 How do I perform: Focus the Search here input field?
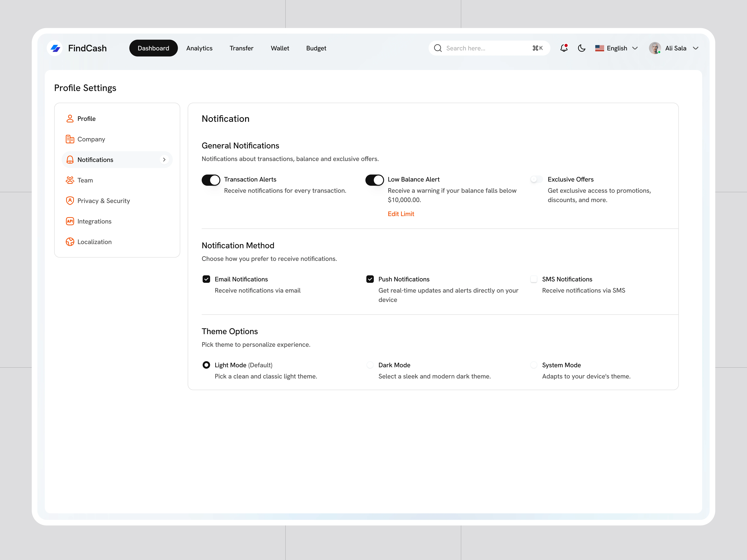coord(489,48)
